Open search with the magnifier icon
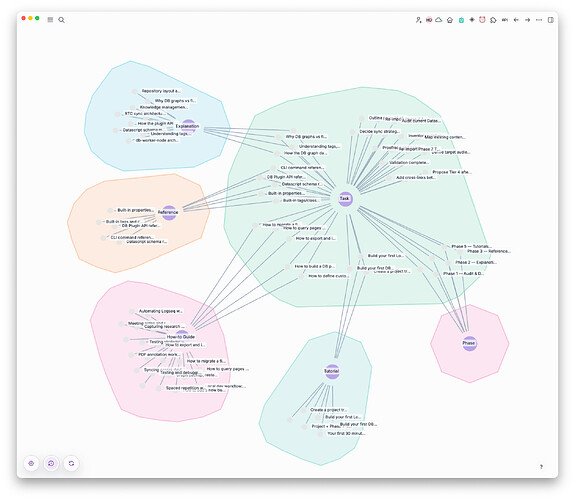 tap(62, 20)
